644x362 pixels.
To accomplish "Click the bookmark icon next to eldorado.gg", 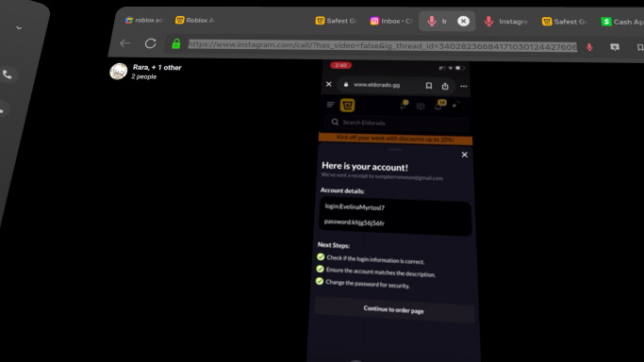I will 429,86.
